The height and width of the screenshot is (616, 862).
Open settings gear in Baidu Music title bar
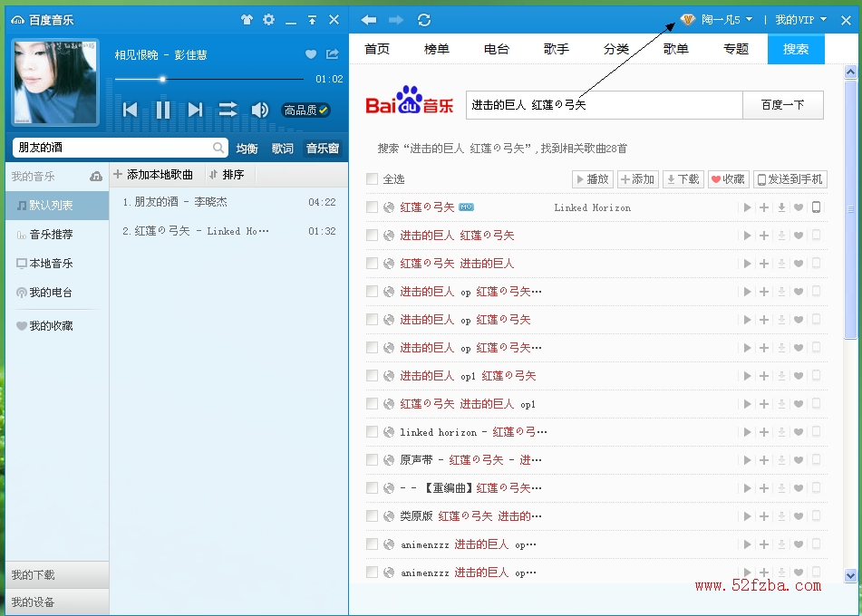tap(269, 20)
